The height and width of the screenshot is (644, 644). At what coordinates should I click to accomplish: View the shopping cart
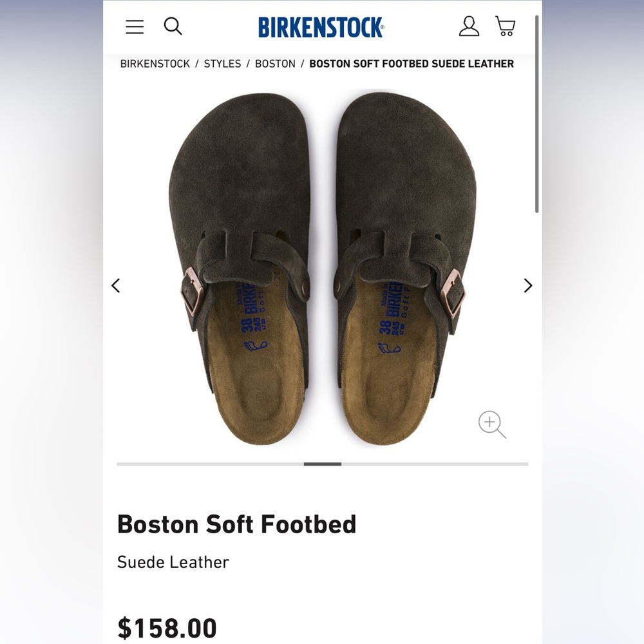coord(505,27)
